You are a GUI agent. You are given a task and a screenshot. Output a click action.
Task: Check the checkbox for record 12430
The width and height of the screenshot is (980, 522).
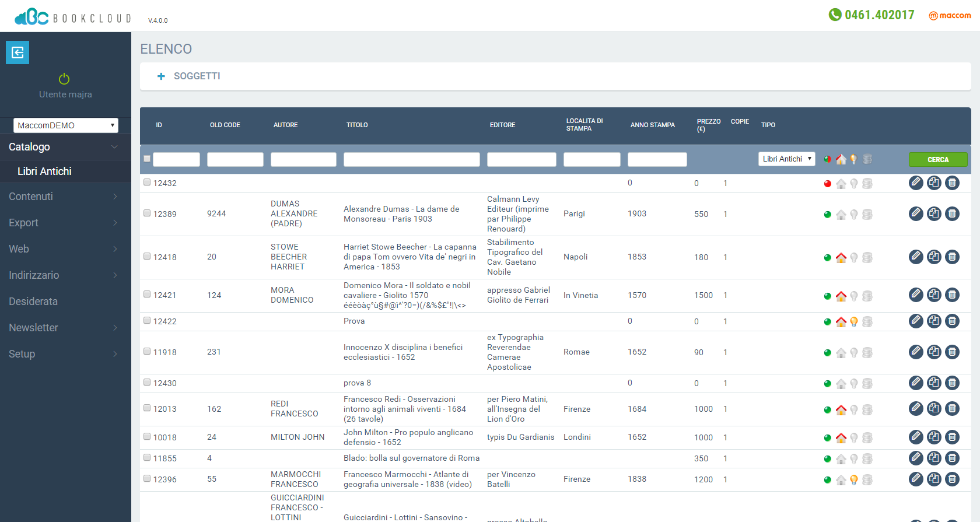coord(147,382)
